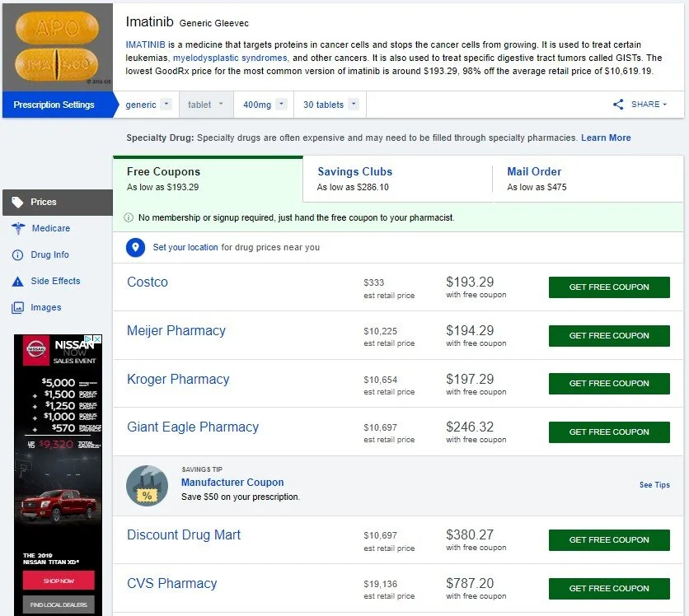Screen dimensions: 689x616
Task: Open Prices in the sidebar menu
Action: (58, 202)
